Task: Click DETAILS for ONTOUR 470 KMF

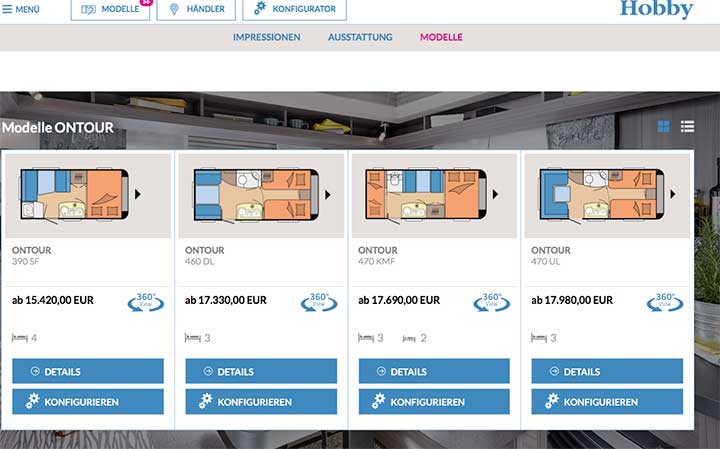Action: coord(434,371)
